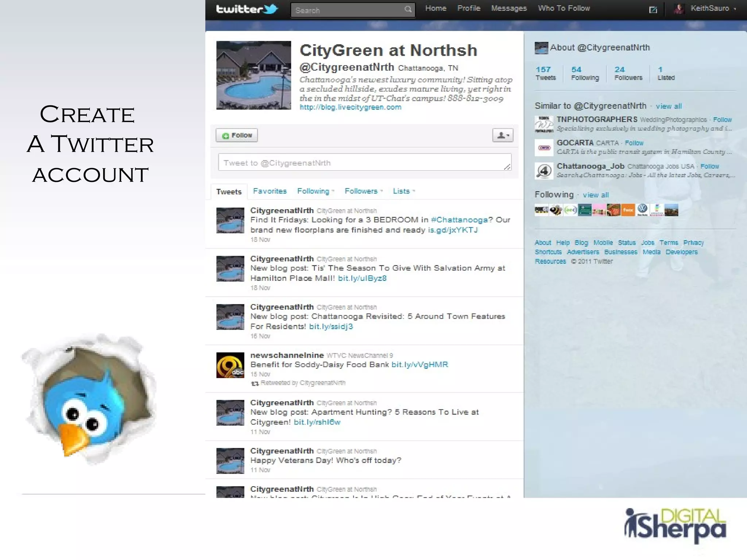747x560 pixels.
Task: Click the Privacy footer link
Action: (x=693, y=243)
